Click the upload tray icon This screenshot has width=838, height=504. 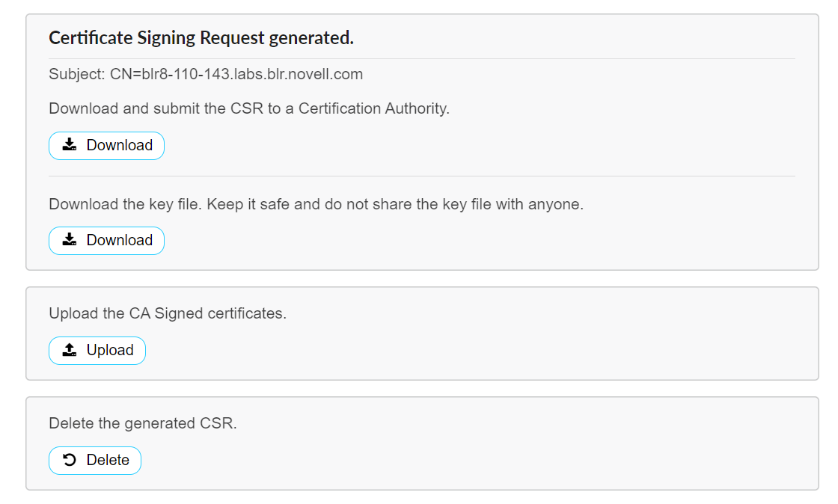point(70,350)
